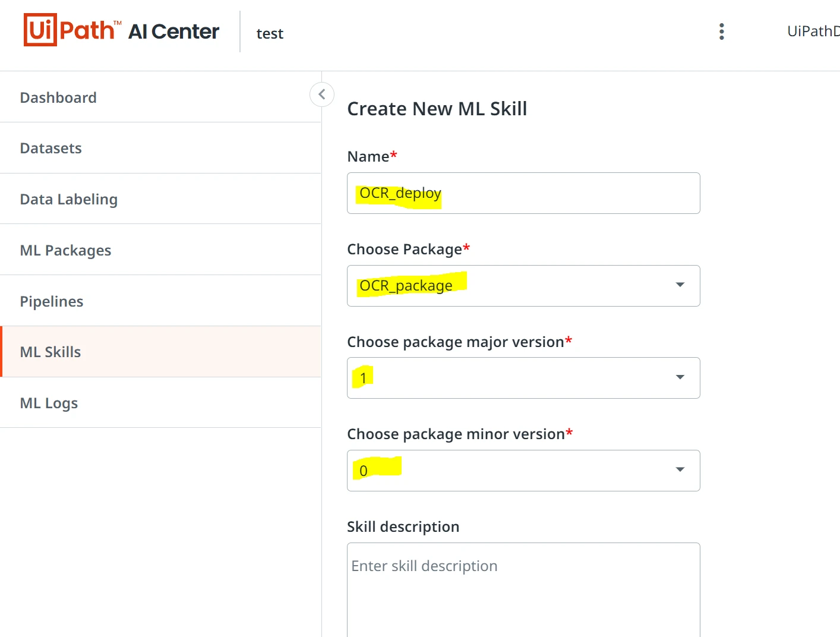Open Data Labeling section
The width and height of the screenshot is (840, 637).
(x=160, y=199)
